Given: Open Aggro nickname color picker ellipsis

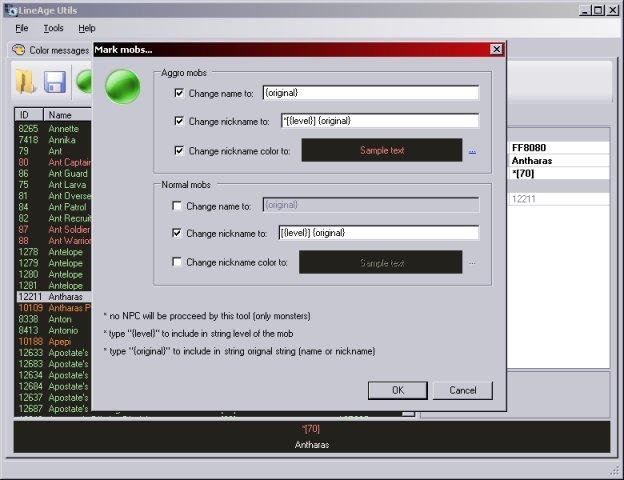Looking at the screenshot, I should coord(472,151).
